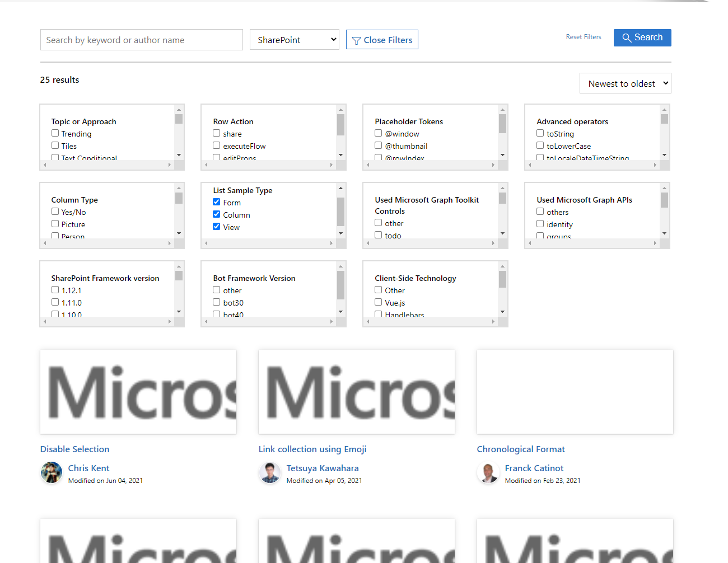
Task: Open the Disable Selection sample
Action: coord(74,449)
